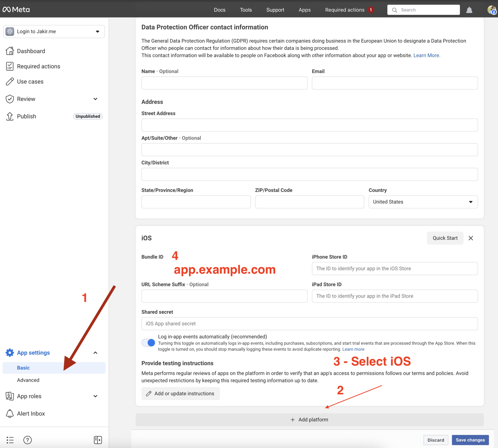This screenshot has width=498, height=448.
Task: Open the Login to Jakir.me app selector
Action: point(54,32)
